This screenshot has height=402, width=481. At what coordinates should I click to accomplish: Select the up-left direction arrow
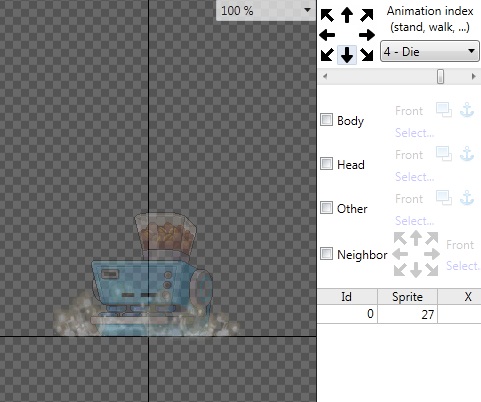[x=327, y=15]
